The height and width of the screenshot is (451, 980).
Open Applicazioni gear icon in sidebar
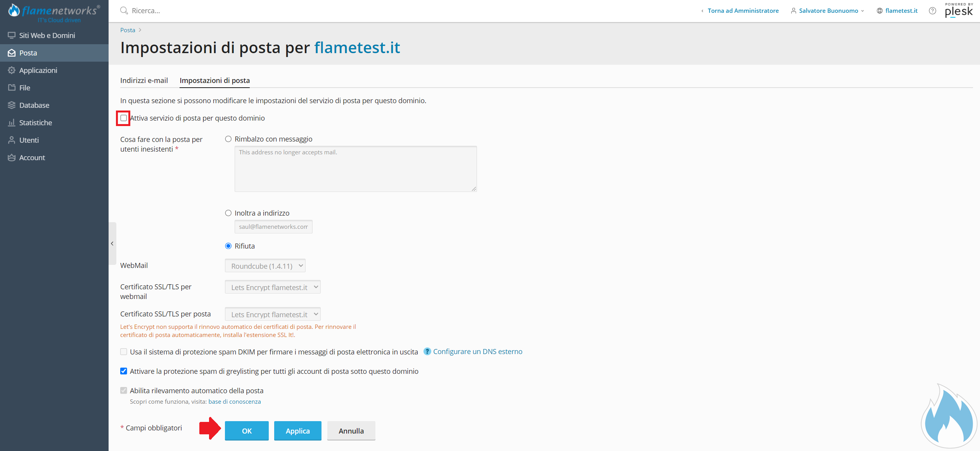[x=12, y=70]
